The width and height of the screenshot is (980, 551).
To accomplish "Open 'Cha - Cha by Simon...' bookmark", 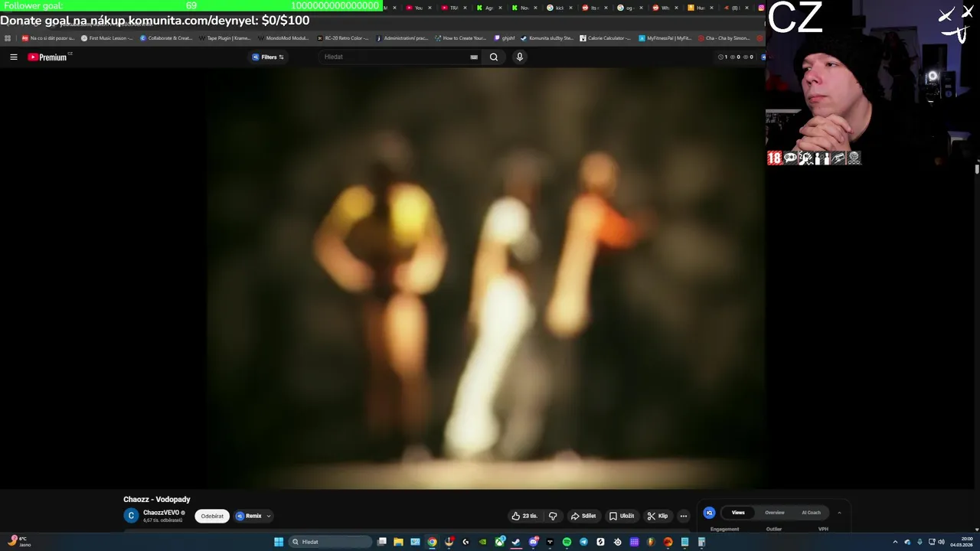I will pos(724,37).
